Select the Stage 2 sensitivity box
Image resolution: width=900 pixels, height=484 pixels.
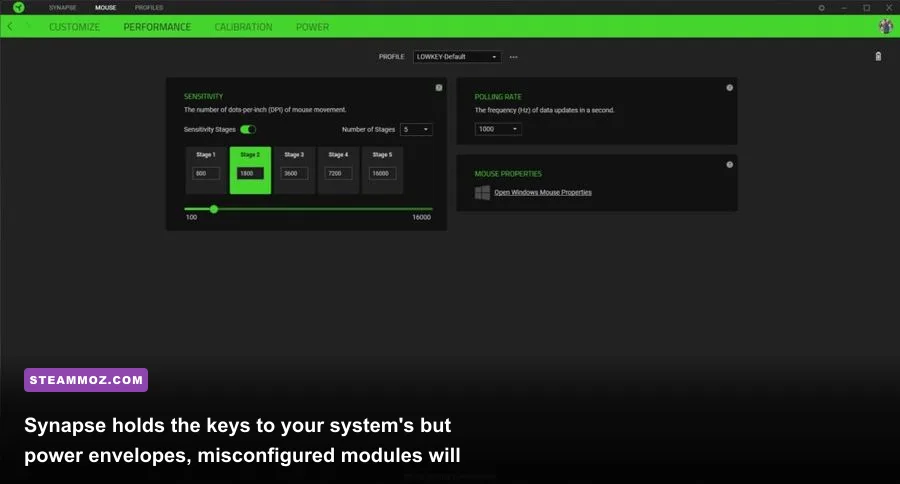[x=250, y=170]
